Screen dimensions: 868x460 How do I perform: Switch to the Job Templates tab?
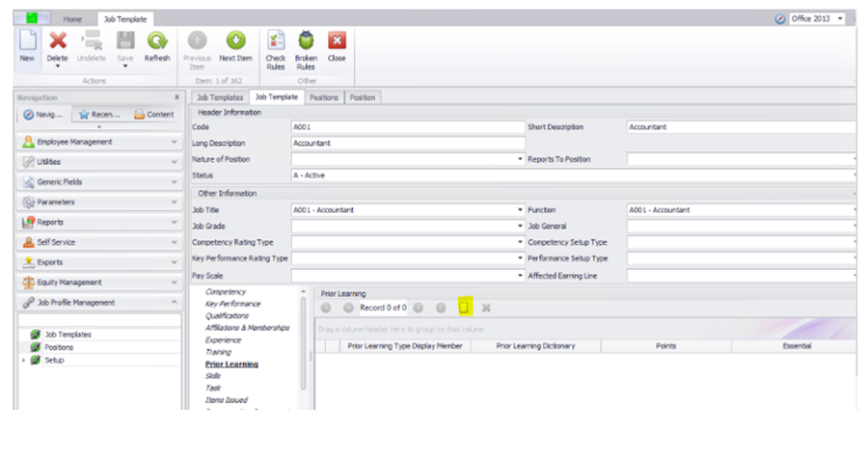tap(220, 97)
